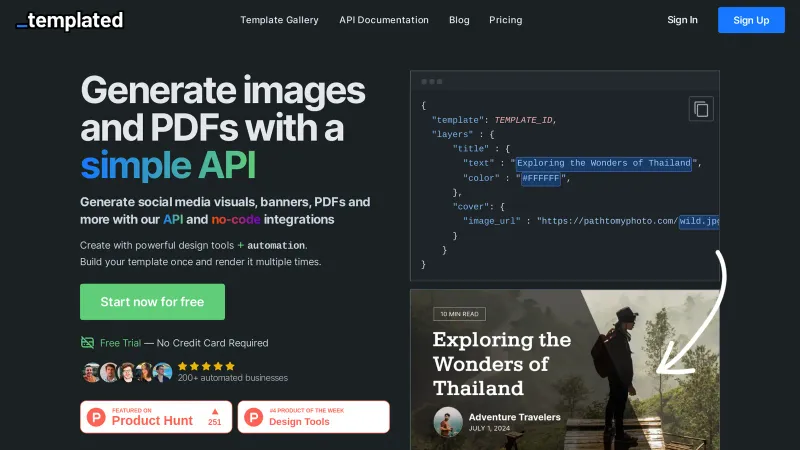Click the first customer avatar in the row

pyautogui.click(x=91, y=372)
